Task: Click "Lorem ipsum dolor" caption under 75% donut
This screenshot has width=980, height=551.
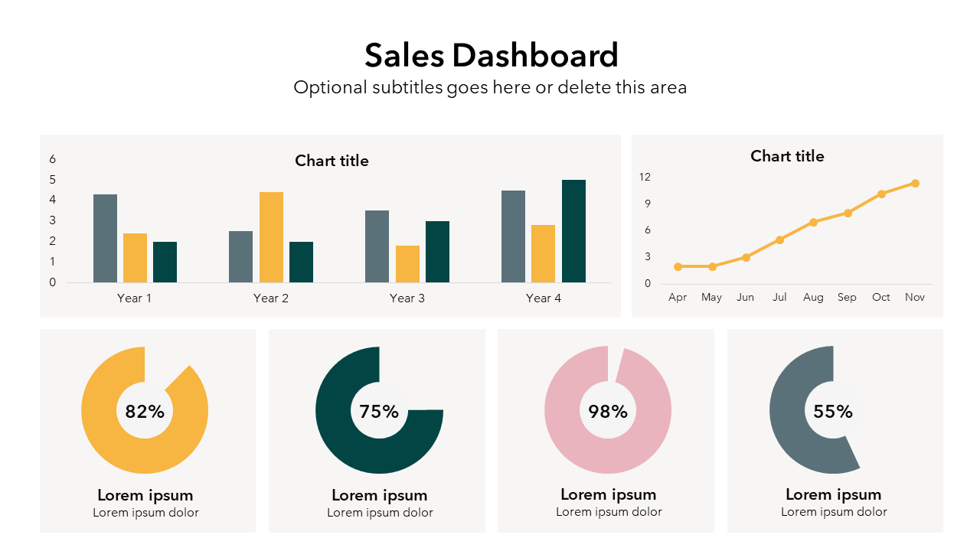Action: 380,513
